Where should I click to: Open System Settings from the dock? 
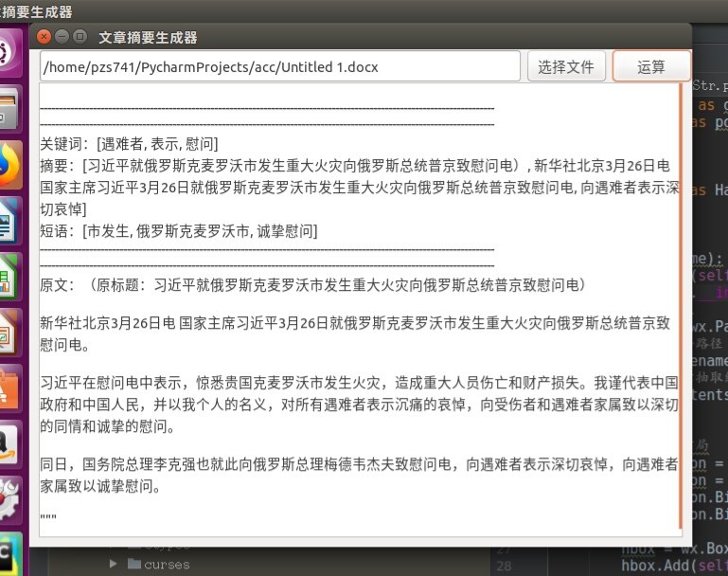9,500
